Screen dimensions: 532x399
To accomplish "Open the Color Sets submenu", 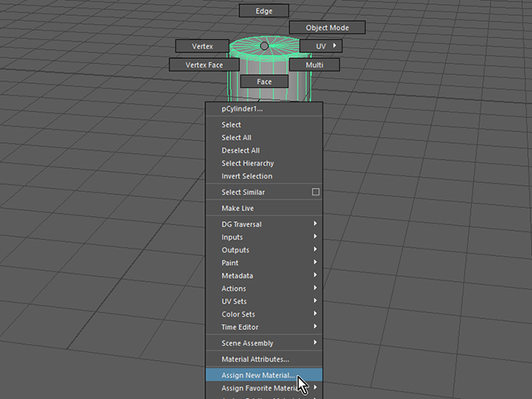I will click(x=264, y=314).
